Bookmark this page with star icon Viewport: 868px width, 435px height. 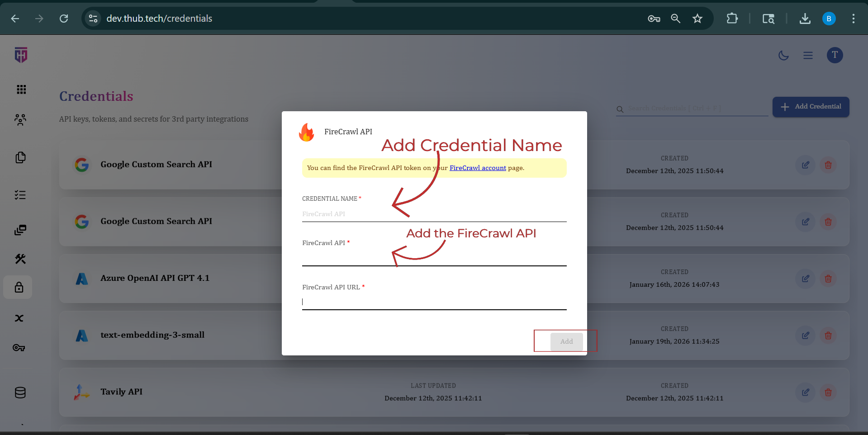(x=697, y=19)
